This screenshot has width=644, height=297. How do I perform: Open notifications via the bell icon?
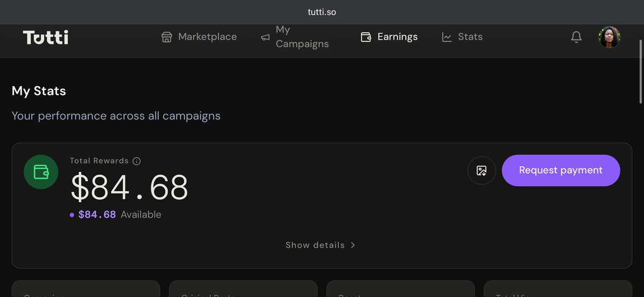pos(576,37)
